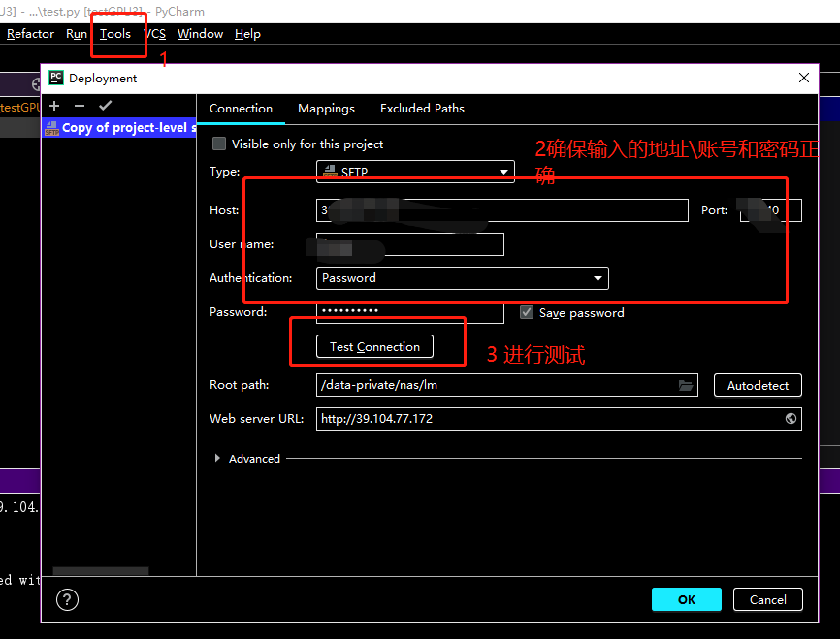Viewport: 840px width, 639px height.
Task: Click into the Password field
Action: (x=410, y=312)
